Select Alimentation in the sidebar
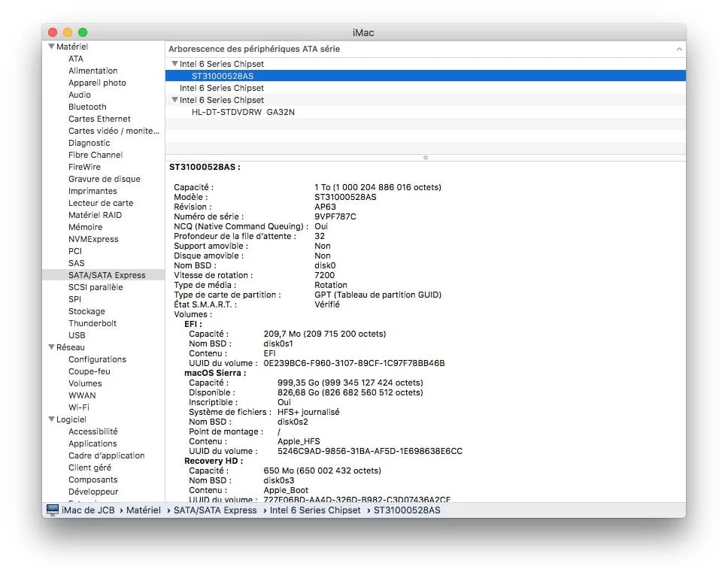This screenshot has width=728, height=578. tap(93, 71)
